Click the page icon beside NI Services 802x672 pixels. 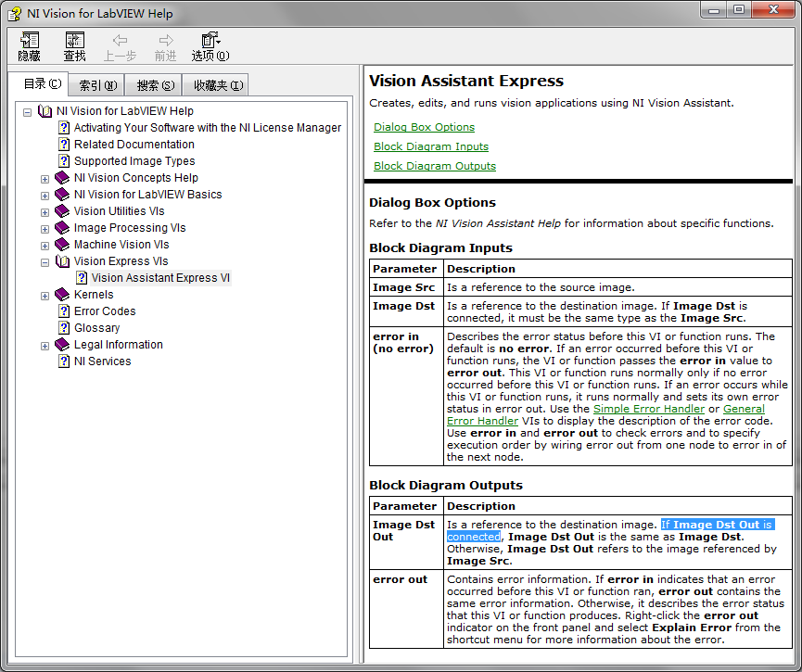[63, 361]
